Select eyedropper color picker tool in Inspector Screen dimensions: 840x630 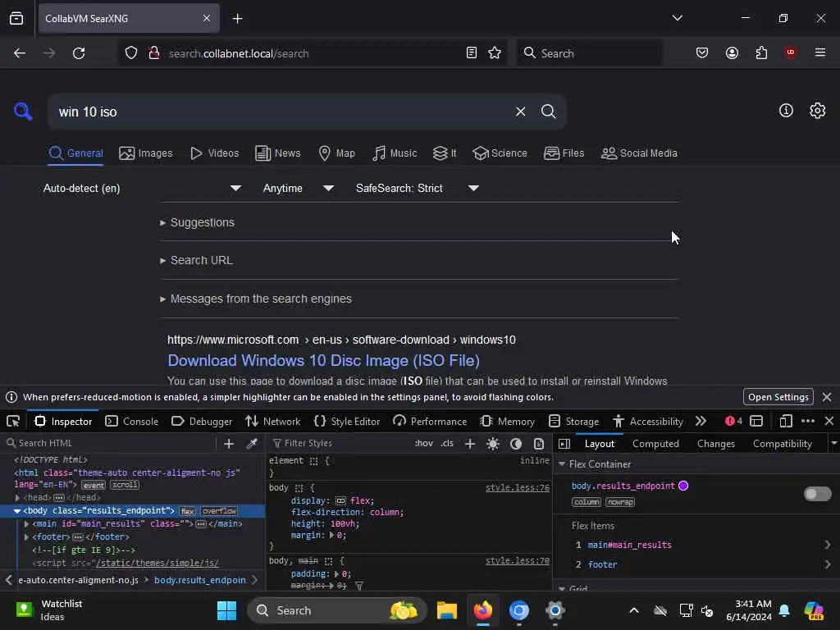[x=252, y=444]
